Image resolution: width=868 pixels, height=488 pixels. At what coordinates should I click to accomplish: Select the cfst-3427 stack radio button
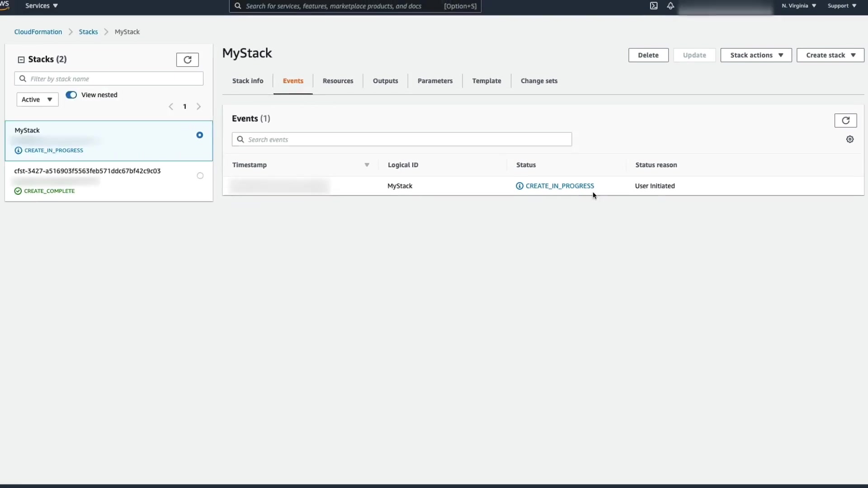click(200, 176)
